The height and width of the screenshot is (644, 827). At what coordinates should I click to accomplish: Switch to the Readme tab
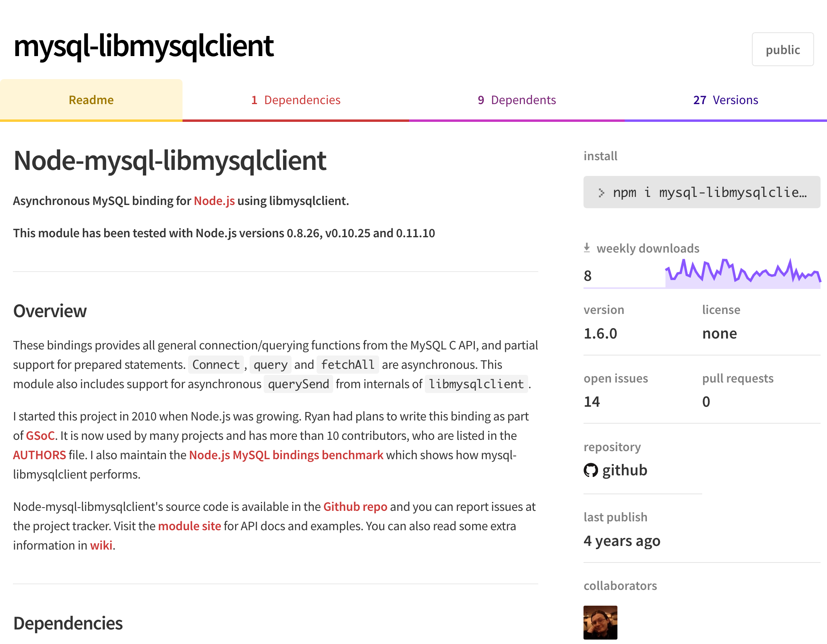click(x=91, y=100)
